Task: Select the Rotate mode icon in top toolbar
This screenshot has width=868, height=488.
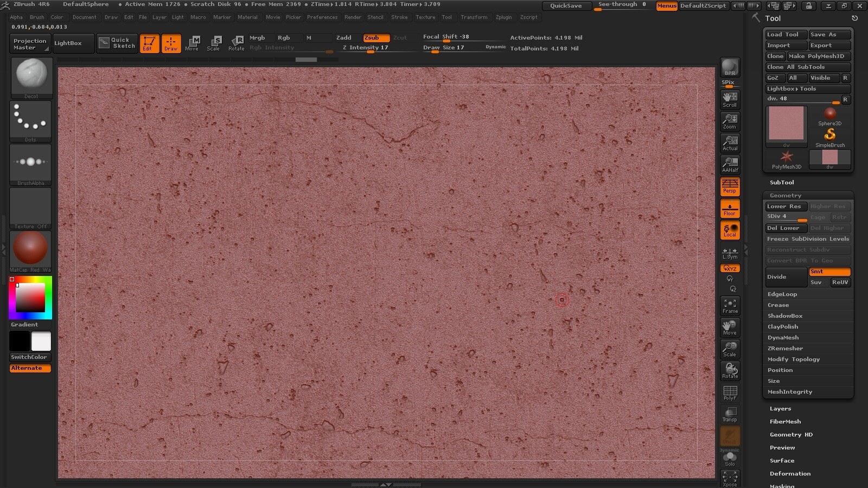Action: coord(236,43)
